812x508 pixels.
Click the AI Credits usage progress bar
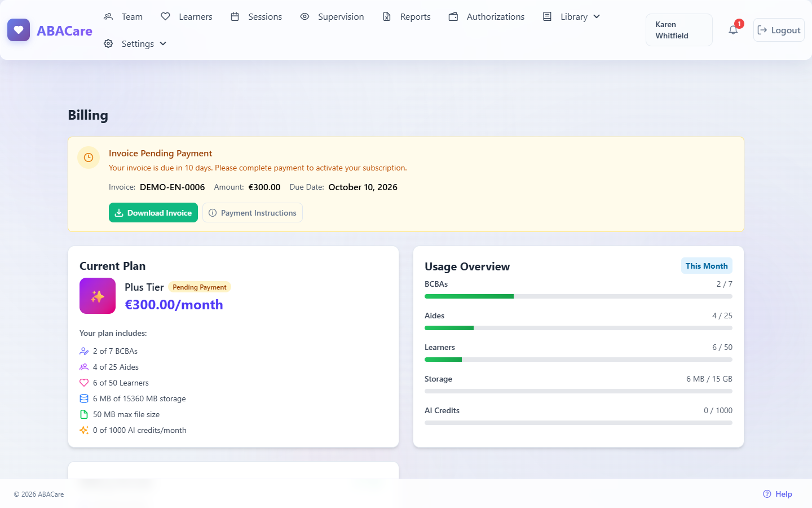[579, 423]
